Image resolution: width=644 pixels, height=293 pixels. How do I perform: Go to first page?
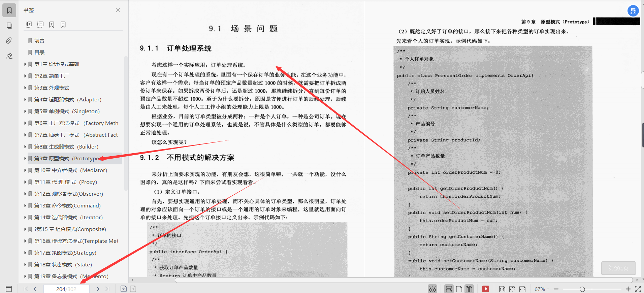(26, 289)
